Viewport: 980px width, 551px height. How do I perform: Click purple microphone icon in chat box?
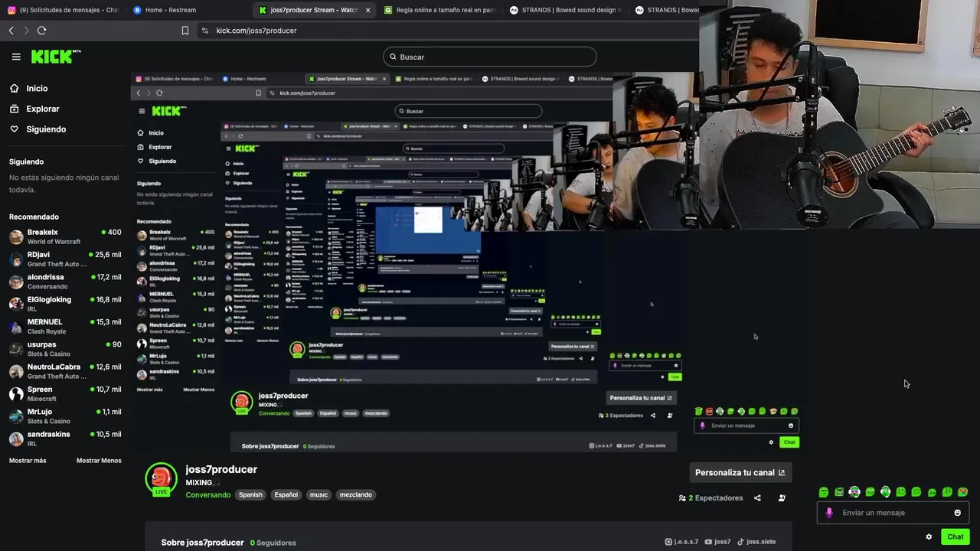click(829, 513)
